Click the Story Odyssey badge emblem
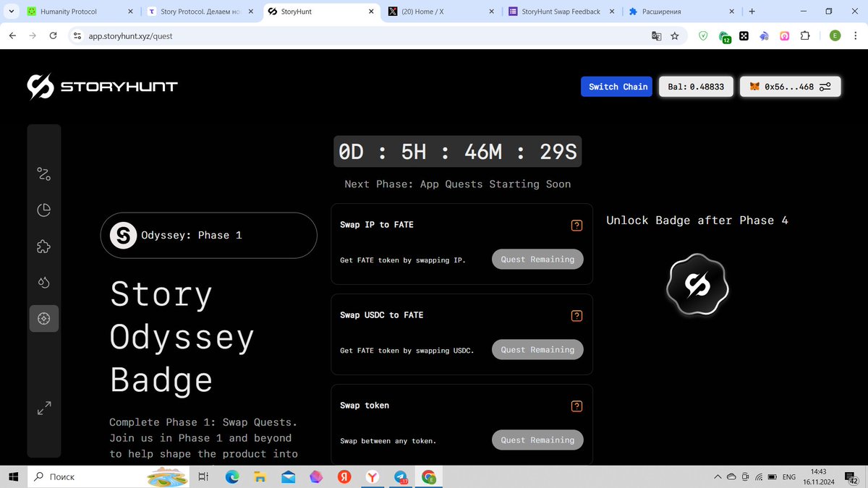 (x=697, y=285)
